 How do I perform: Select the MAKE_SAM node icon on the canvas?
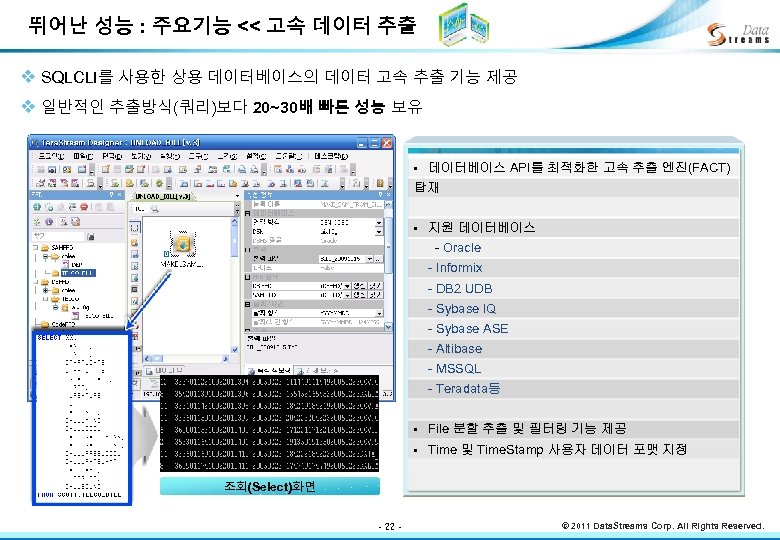[x=183, y=244]
